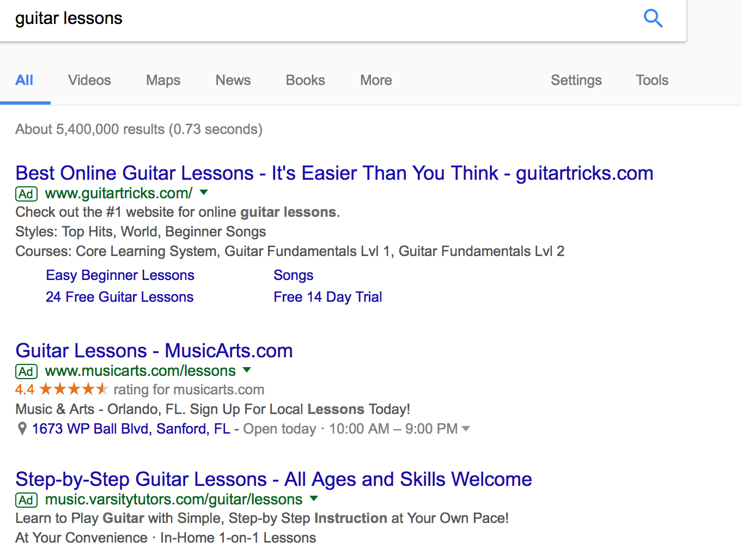Viewport: 742px width, 560px height.
Task: Open the dropdown arrow after the varsitytutors URL
Action: click(314, 498)
